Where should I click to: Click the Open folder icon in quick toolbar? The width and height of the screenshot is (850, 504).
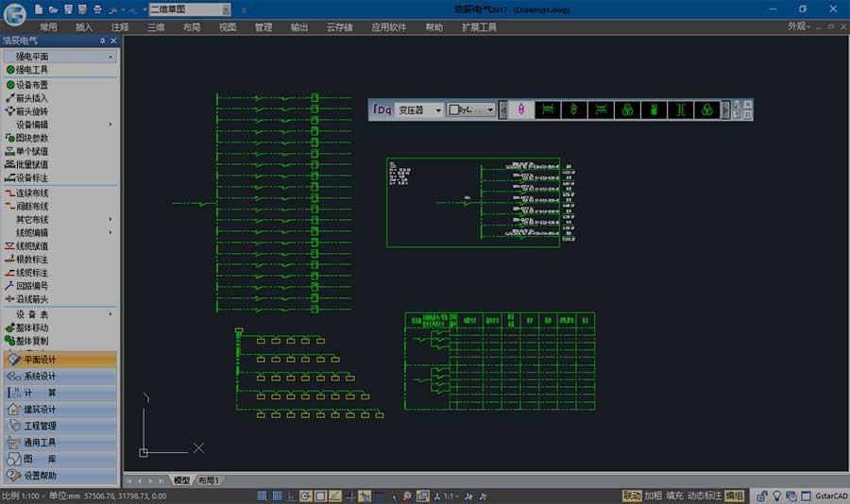(53, 9)
